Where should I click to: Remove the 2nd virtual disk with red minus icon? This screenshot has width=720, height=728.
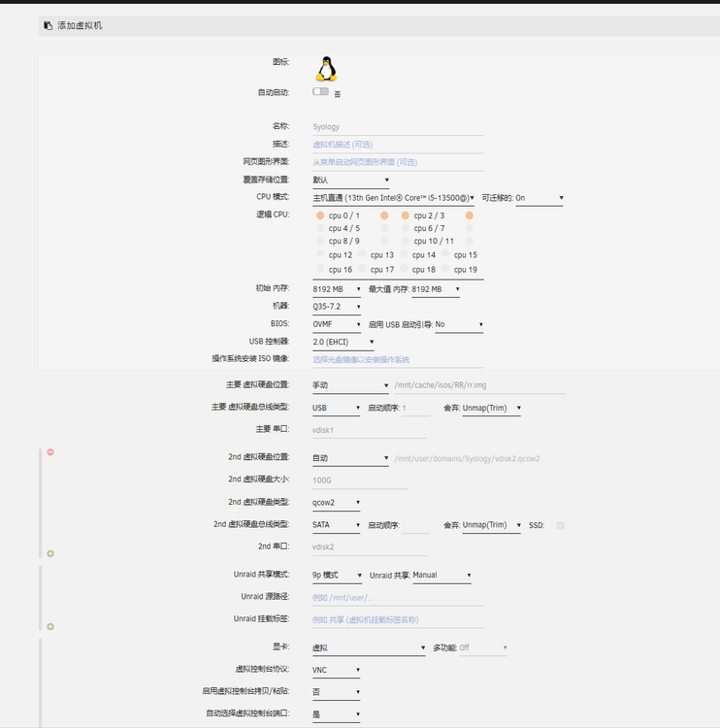click(x=50, y=451)
